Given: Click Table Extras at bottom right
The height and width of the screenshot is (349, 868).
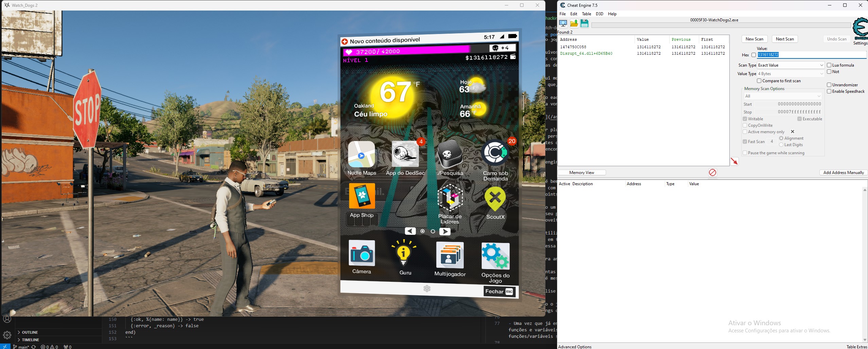Looking at the screenshot, I should click(x=857, y=347).
